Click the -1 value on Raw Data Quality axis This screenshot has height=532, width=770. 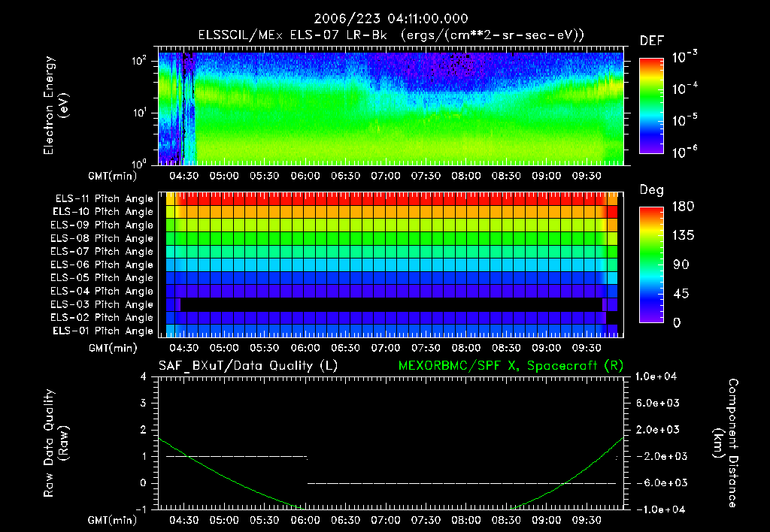pos(141,509)
